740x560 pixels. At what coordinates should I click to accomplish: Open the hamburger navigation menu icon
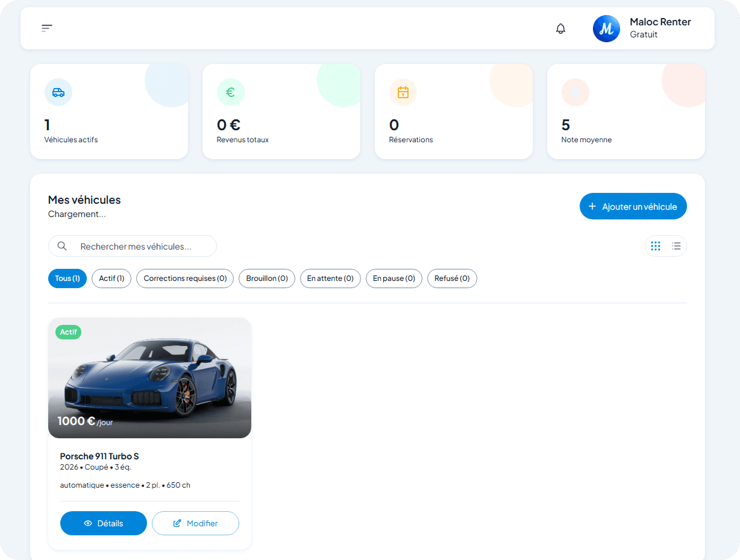pyautogui.click(x=46, y=28)
